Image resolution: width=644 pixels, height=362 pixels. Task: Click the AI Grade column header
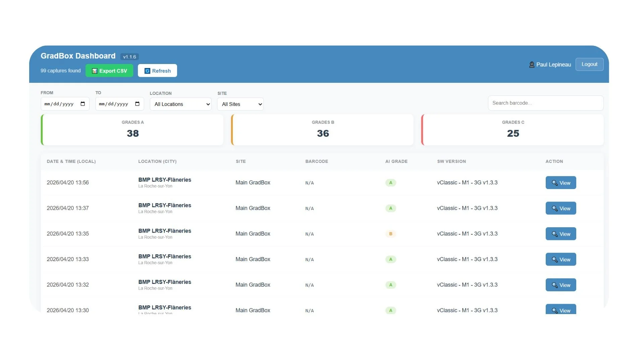coord(396,162)
